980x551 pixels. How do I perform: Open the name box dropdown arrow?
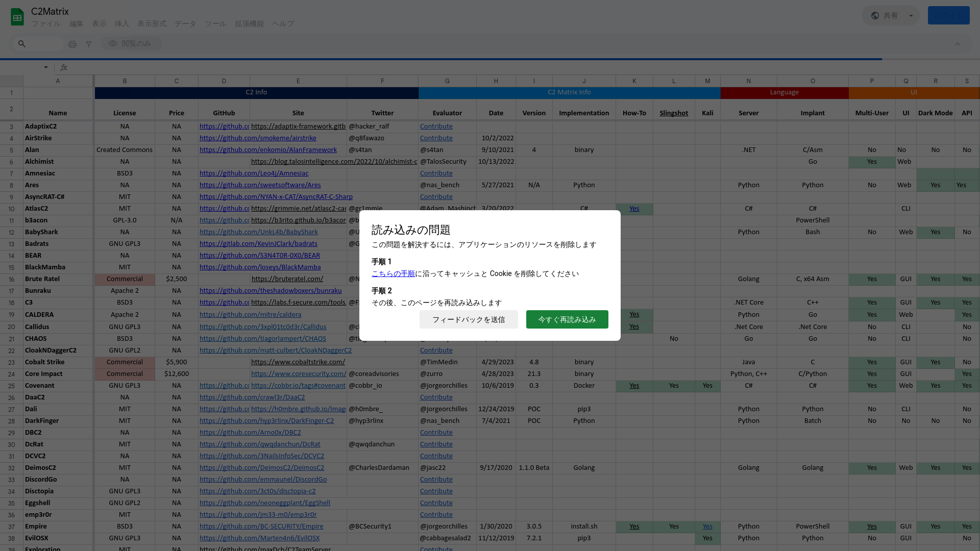(x=46, y=67)
